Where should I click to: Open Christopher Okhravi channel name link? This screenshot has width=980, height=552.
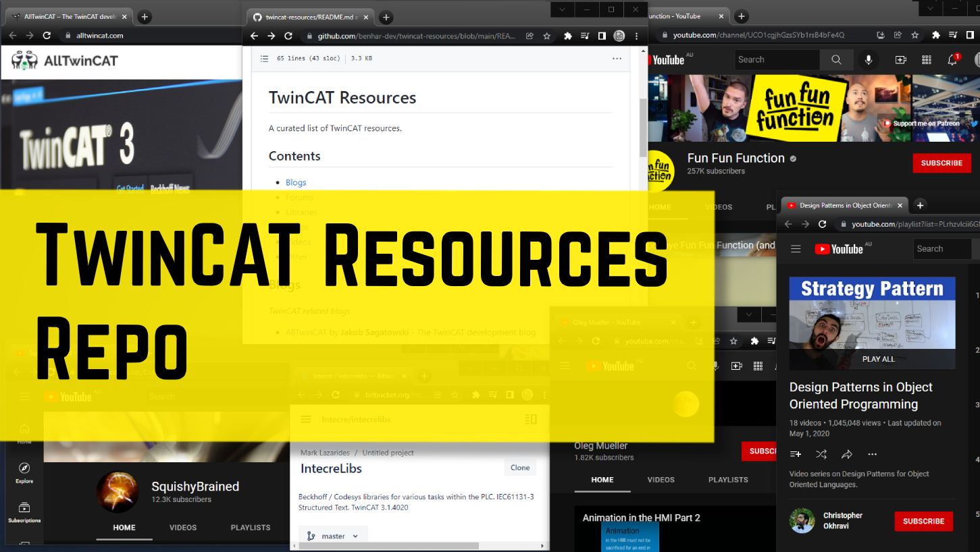[843, 521]
